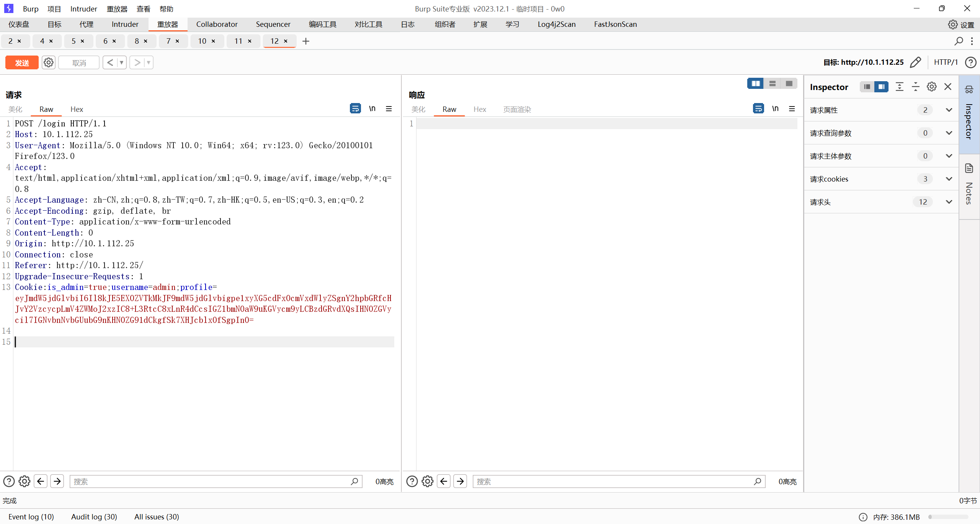Toggle request line wrap icon

tap(355, 108)
